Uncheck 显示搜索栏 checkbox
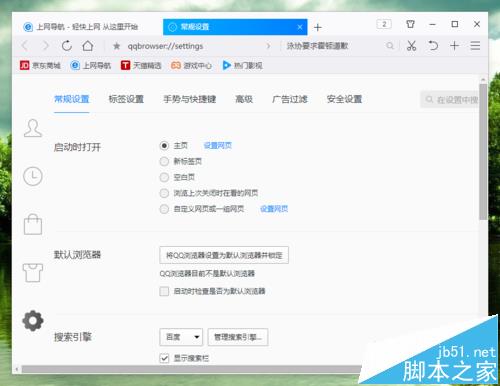The image size is (500, 386). [164, 358]
